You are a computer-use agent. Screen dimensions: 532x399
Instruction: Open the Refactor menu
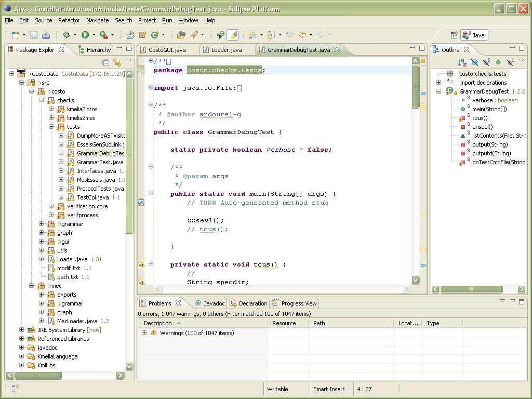pyautogui.click(x=69, y=20)
